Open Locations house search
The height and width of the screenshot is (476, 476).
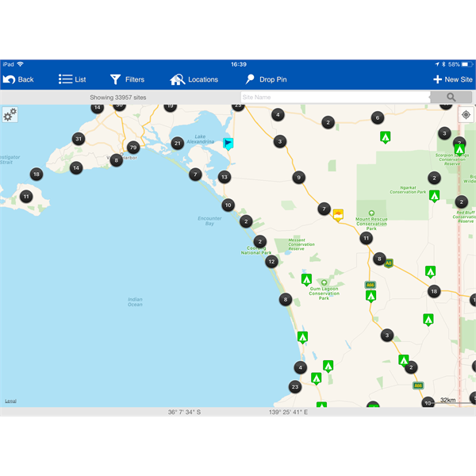(x=194, y=79)
